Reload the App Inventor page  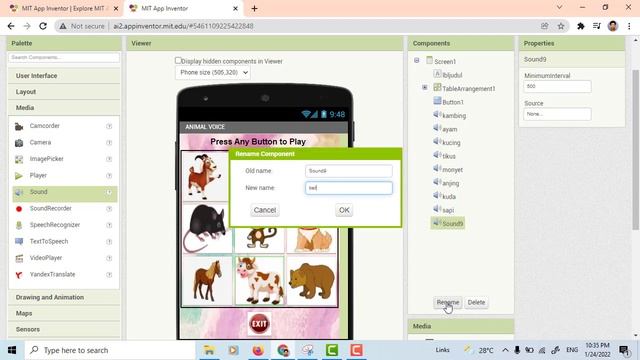[x=43, y=26]
